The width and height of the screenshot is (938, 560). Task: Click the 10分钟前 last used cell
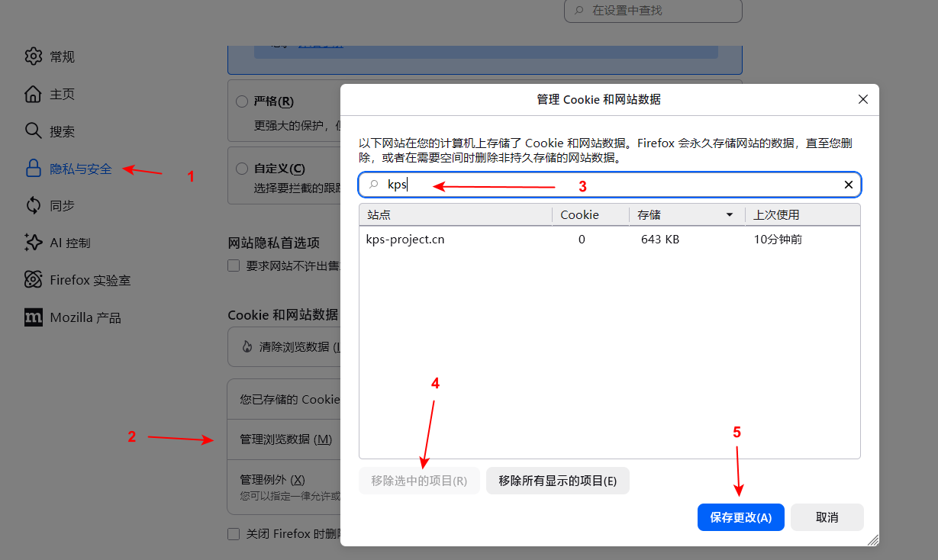coord(778,240)
